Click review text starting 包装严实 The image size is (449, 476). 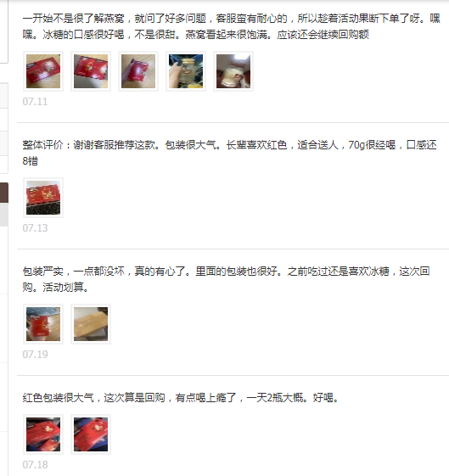click(226, 279)
